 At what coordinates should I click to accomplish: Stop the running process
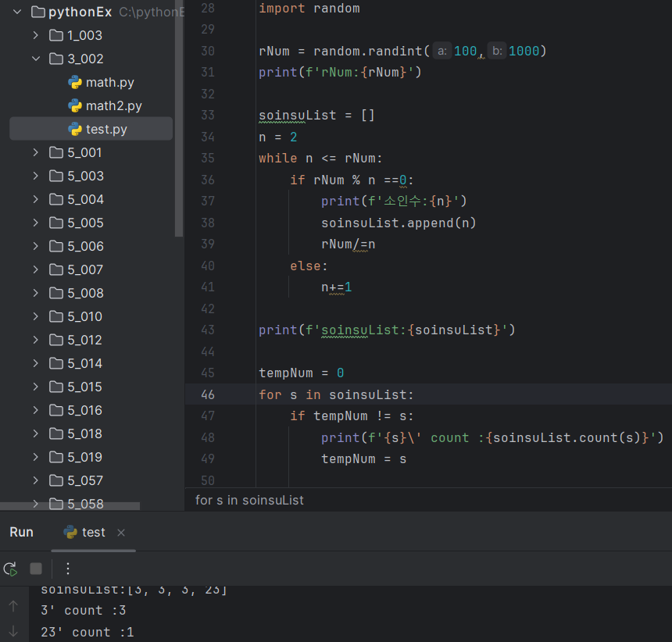36,569
